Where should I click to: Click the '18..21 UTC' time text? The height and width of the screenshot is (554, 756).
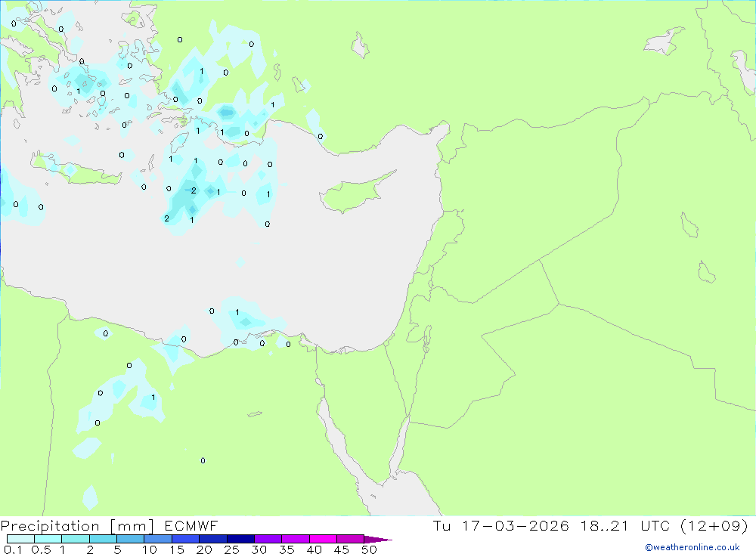[x=625, y=525]
